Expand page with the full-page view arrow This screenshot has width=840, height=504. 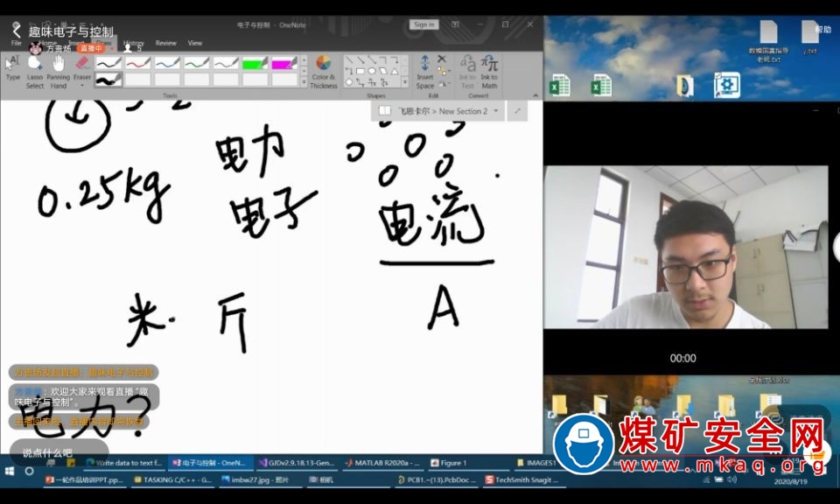tap(517, 111)
